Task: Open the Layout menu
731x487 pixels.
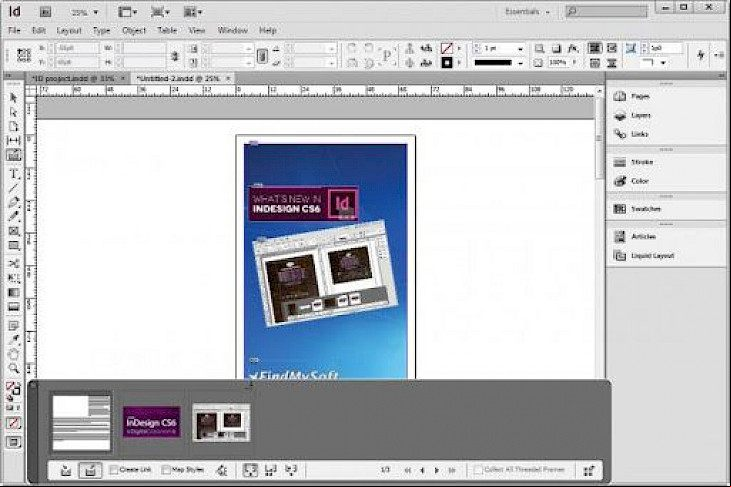Action: pos(69,31)
